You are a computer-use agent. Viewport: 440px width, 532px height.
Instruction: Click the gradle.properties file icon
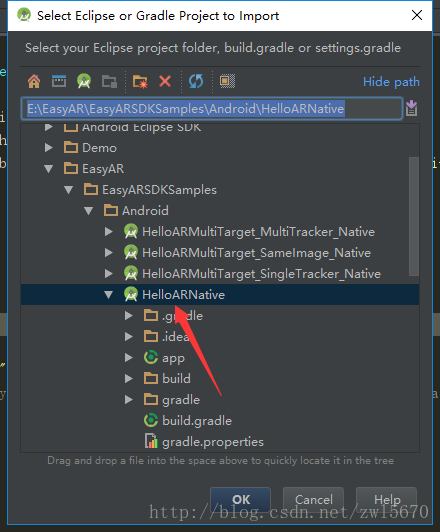tap(151, 441)
